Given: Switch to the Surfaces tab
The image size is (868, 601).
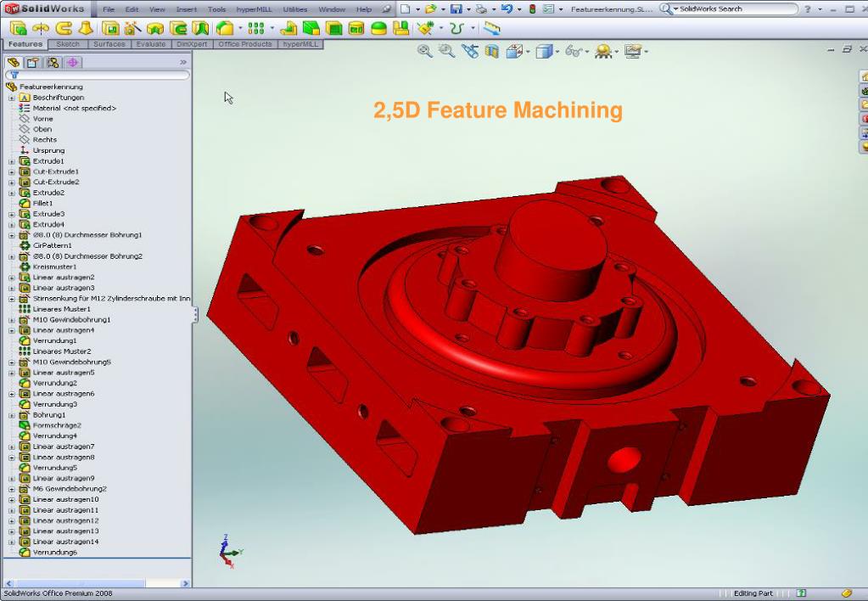Looking at the screenshot, I should click(x=109, y=44).
